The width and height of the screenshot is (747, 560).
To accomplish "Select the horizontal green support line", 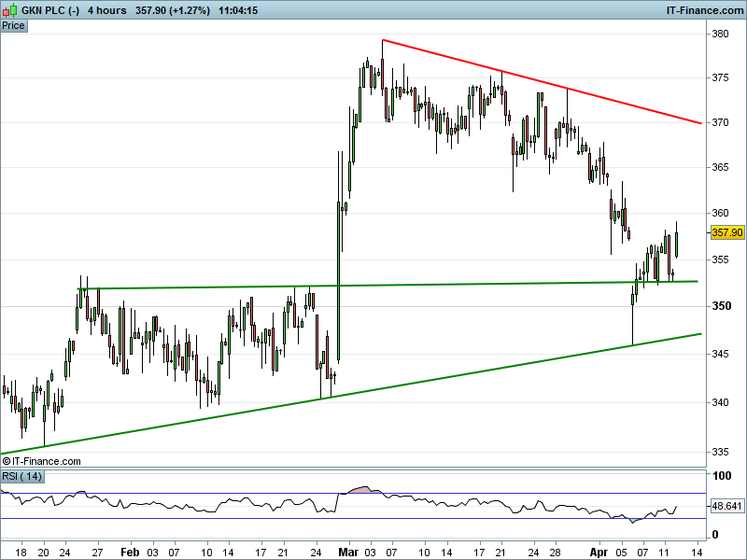I will [387, 285].
